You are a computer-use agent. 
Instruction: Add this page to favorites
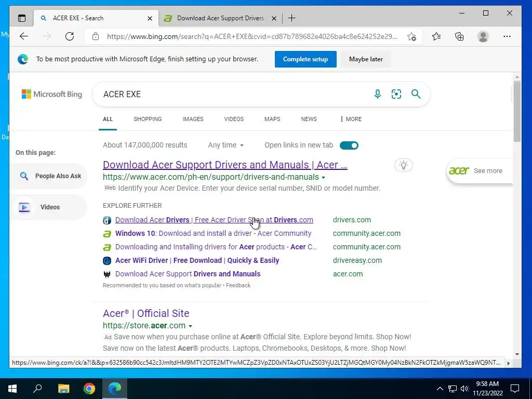point(411,36)
